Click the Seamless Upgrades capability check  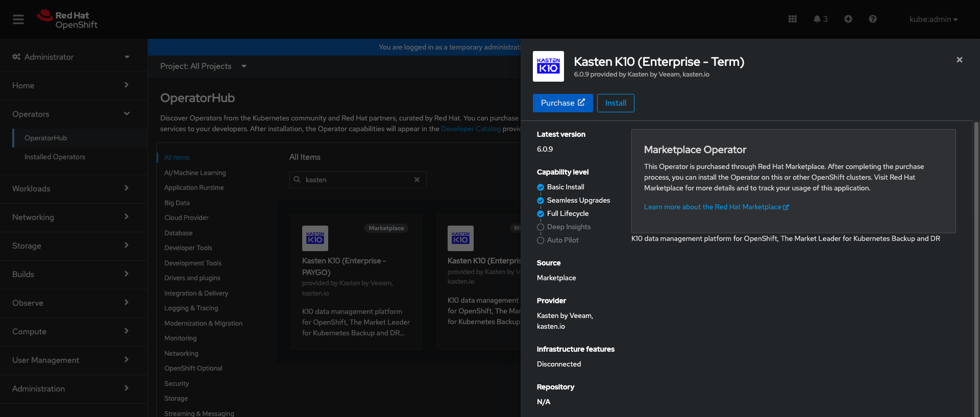(541, 201)
